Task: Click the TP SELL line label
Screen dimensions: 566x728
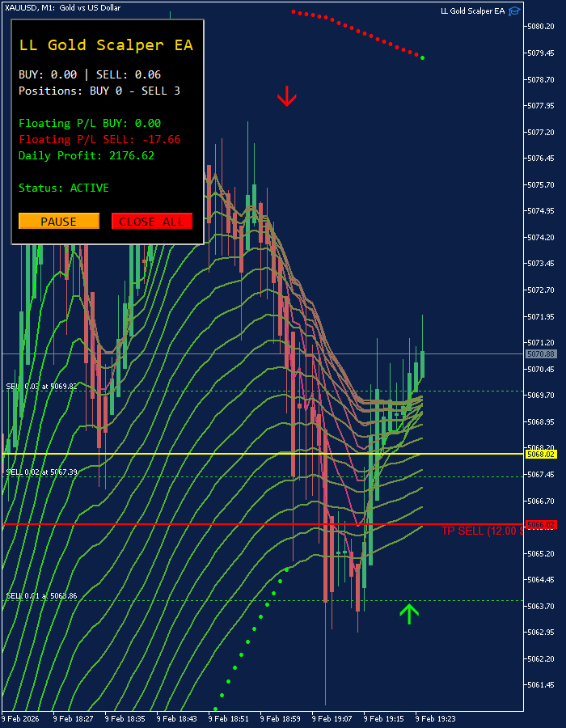Action: [x=483, y=531]
